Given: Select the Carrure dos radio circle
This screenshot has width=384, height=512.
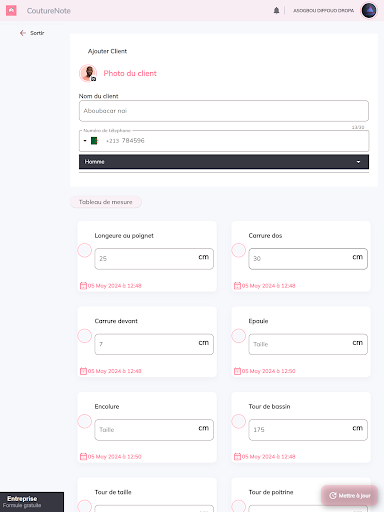Looking at the screenshot, I should [239, 250].
